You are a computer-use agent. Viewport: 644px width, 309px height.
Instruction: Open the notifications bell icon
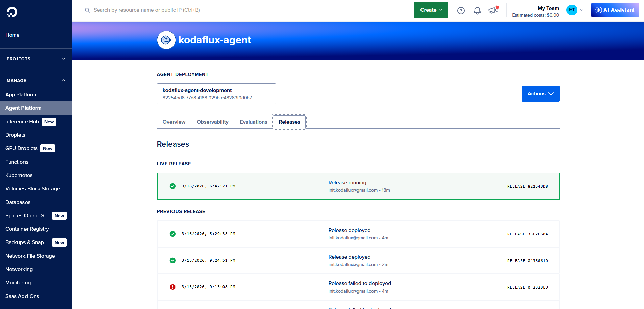[x=477, y=11]
